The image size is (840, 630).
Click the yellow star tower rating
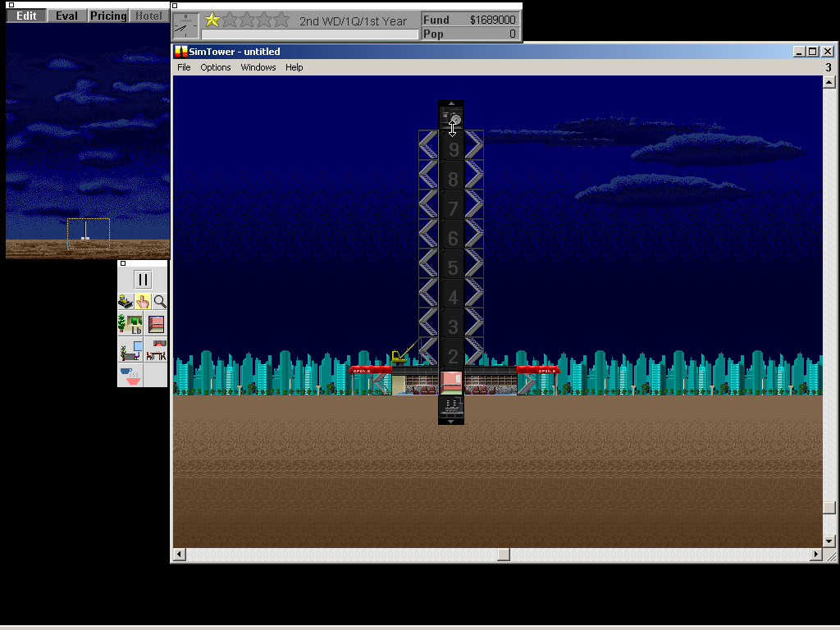(212, 21)
